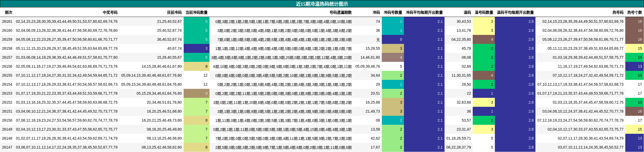
Task: Click cold code cell 29 in row 26154
Action: click(378, 84)
